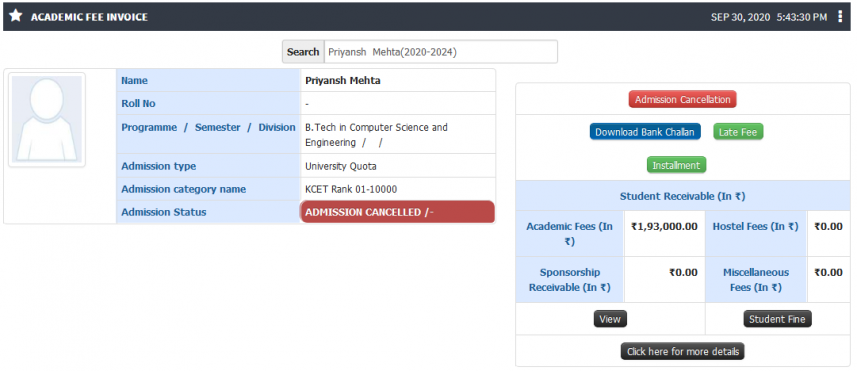Select the Student Receivable header
857x371 pixels.
(x=683, y=196)
